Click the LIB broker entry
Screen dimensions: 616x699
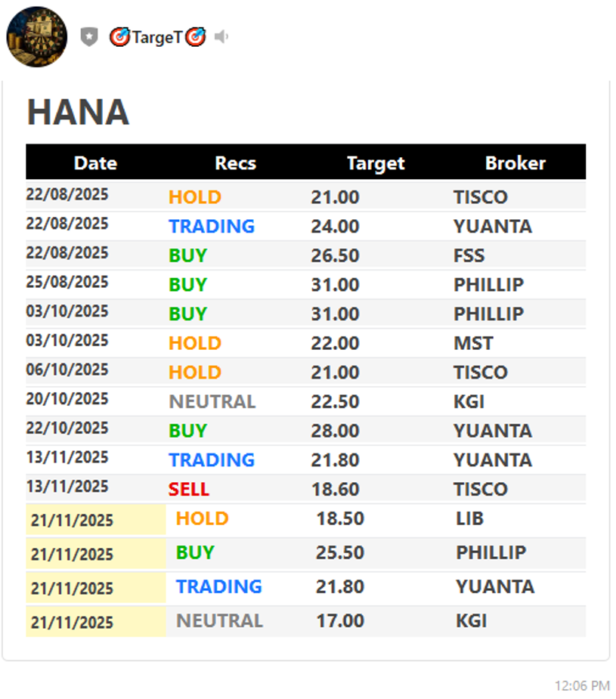469,519
